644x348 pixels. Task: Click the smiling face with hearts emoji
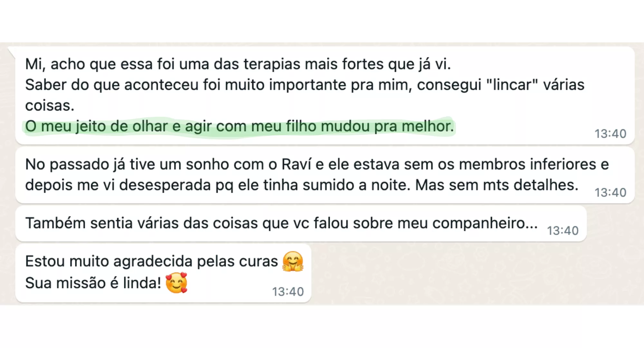(x=176, y=283)
